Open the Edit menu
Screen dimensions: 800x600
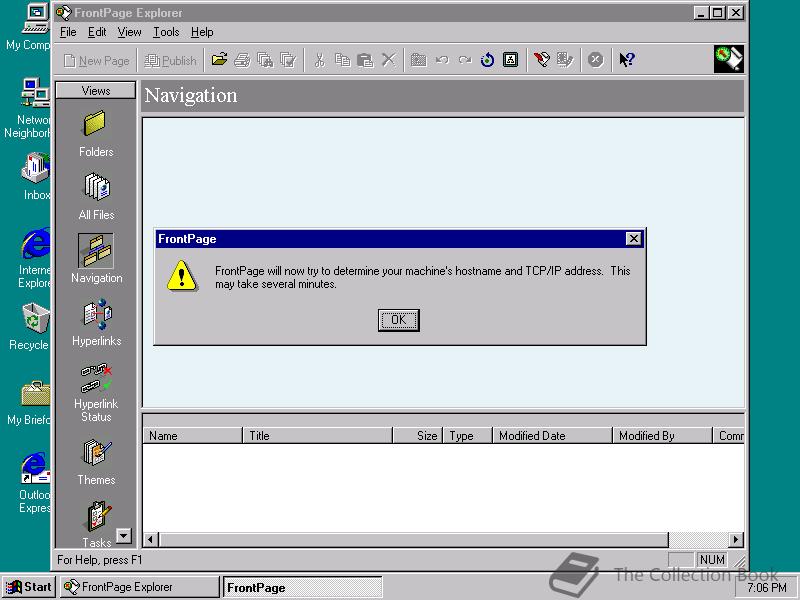point(97,32)
